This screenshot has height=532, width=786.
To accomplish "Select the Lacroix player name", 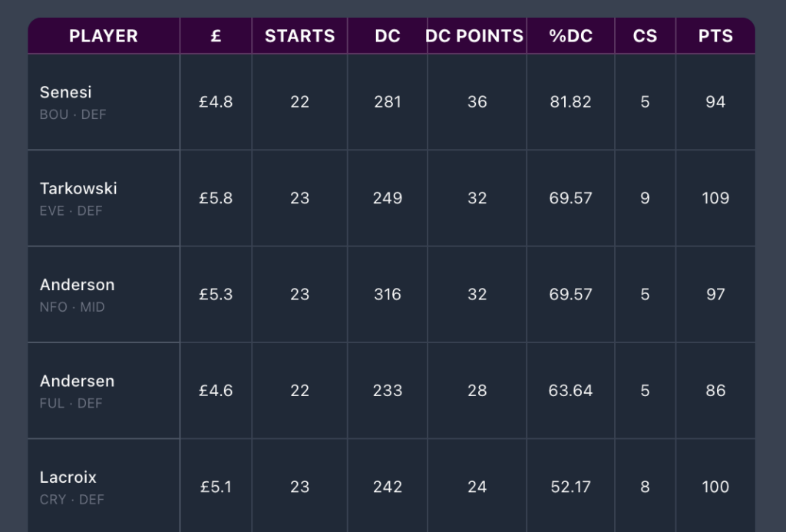I will coord(68,477).
